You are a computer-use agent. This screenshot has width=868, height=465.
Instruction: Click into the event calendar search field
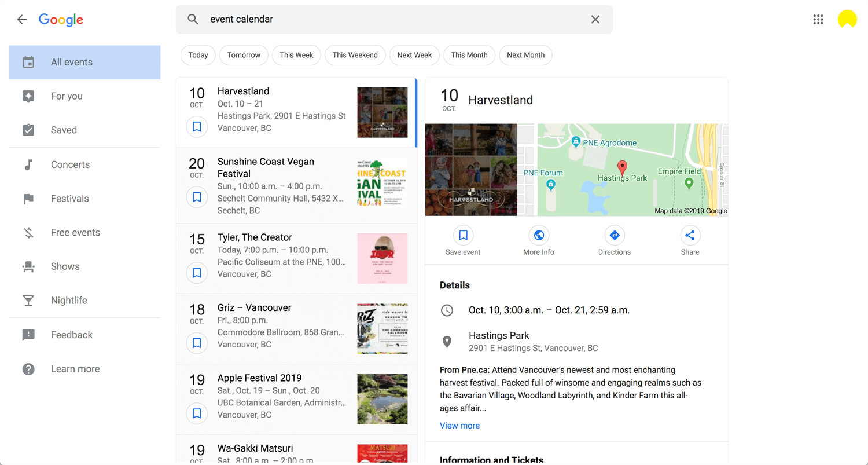[x=394, y=20]
